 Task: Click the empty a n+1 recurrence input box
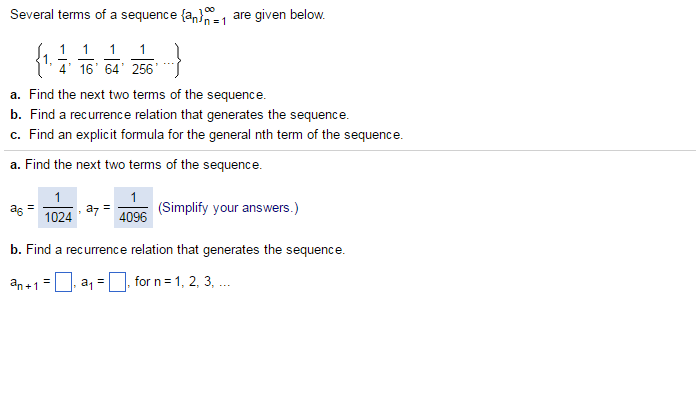(63, 282)
